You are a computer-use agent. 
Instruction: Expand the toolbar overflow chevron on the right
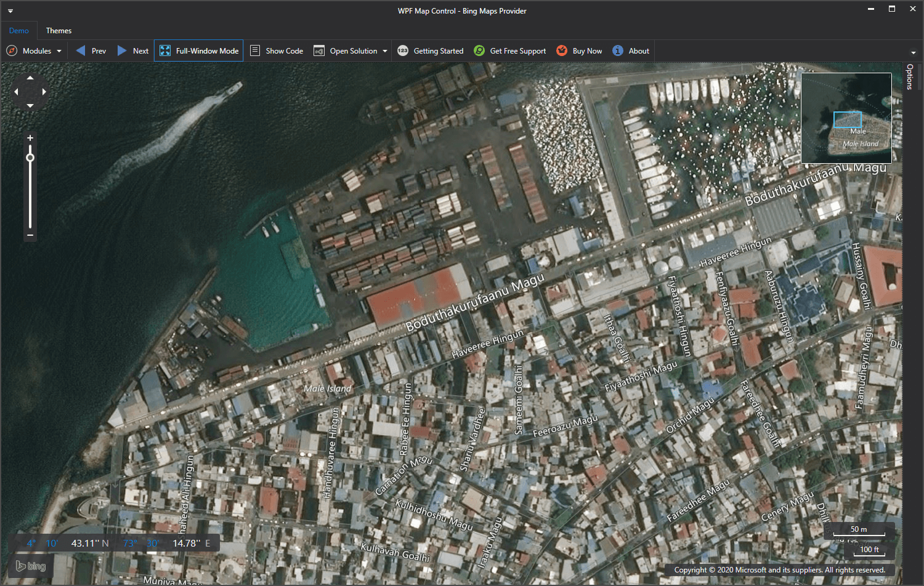[914, 53]
